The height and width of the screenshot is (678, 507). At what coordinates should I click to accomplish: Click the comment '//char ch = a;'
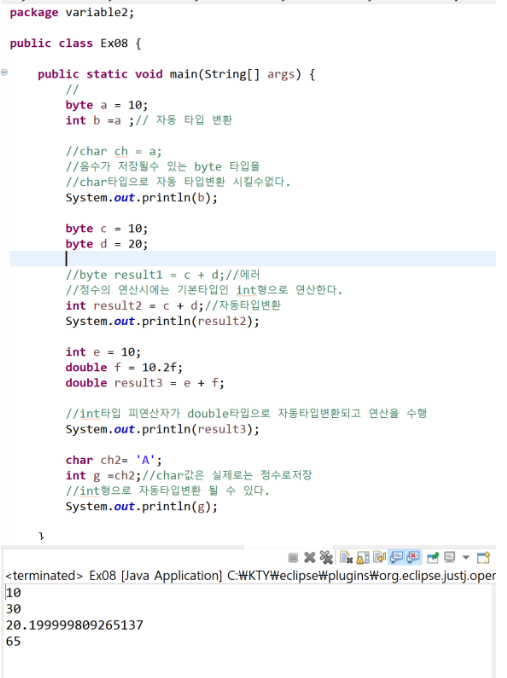[114, 151]
